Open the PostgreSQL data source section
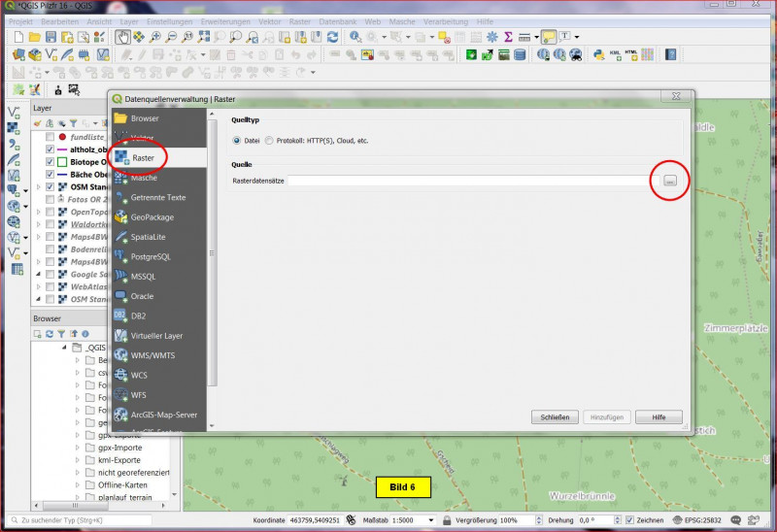 150,257
